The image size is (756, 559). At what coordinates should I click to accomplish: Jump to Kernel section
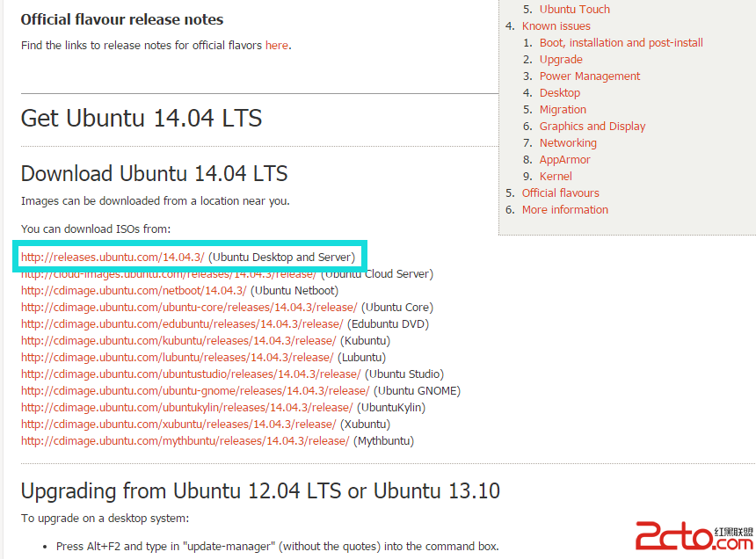[556, 177]
